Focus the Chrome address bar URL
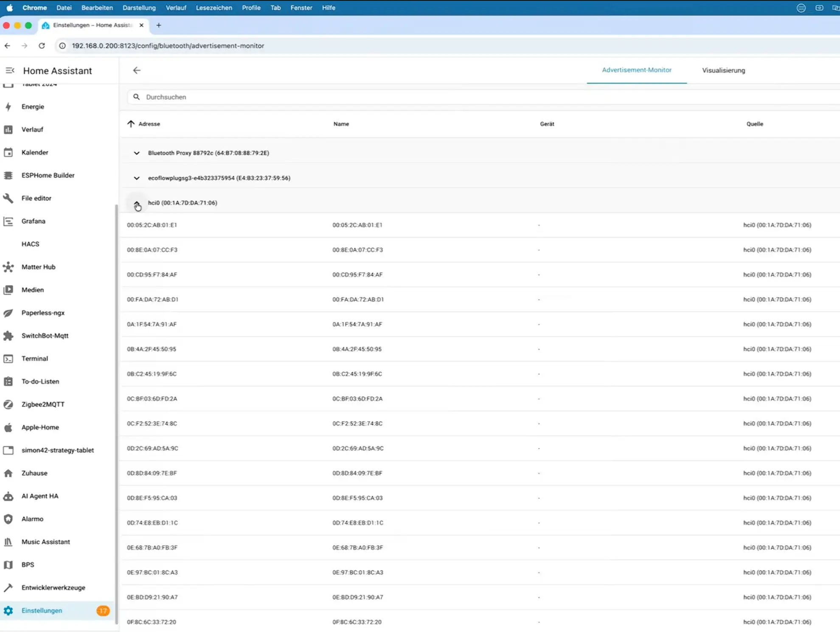The height and width of the screenshot is (632, 840). (168, 46)
